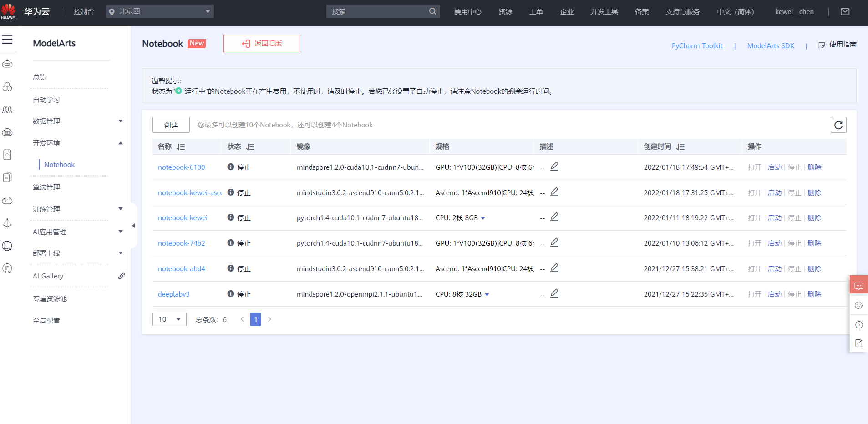
Task: Edit description of notebook-6100
Action: point(554,167)
